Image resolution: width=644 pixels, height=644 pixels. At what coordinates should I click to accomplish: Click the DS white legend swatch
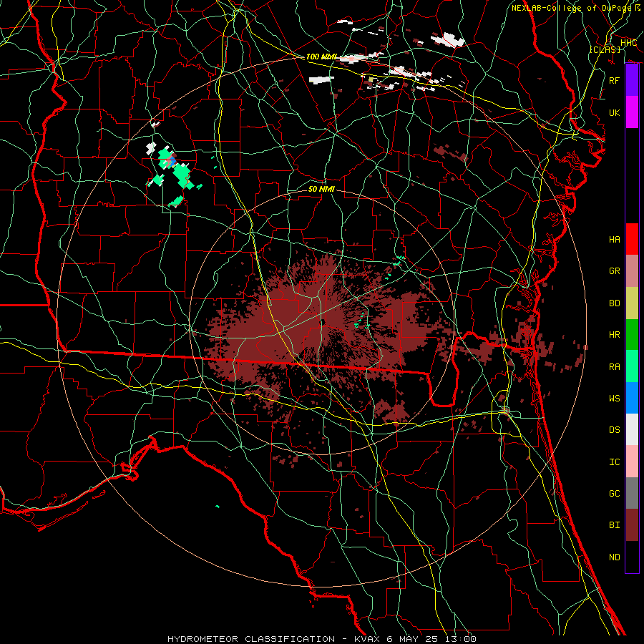point(632,429)
